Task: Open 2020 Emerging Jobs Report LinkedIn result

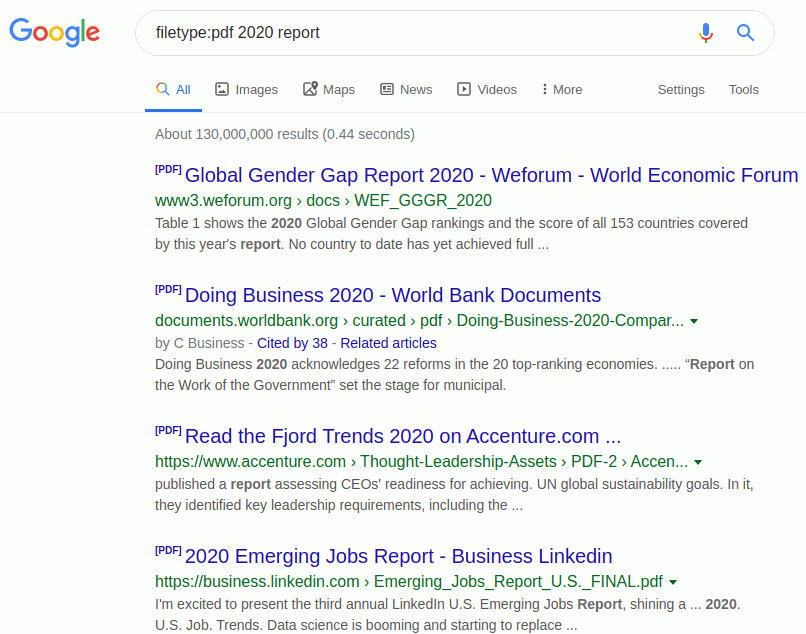Action: (x=398, y=556)
